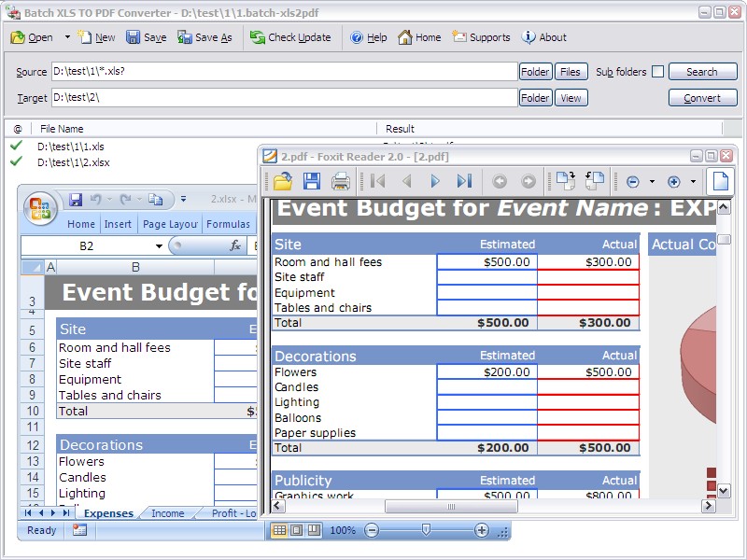
Task: Click the Excel zoom slider handle
Action: tap(427, 530)
